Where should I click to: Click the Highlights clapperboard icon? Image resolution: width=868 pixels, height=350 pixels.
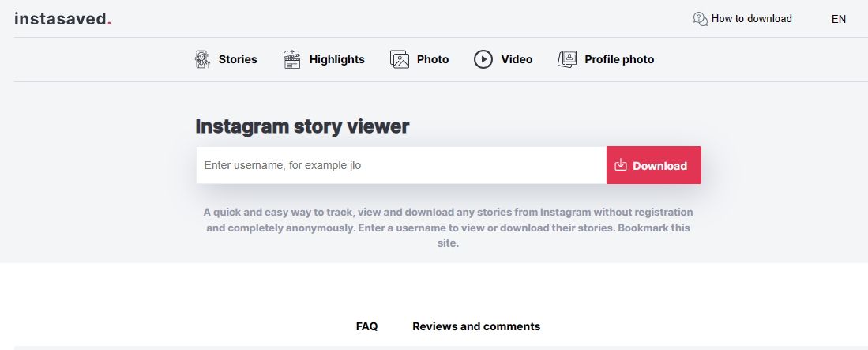click(291, 59)
